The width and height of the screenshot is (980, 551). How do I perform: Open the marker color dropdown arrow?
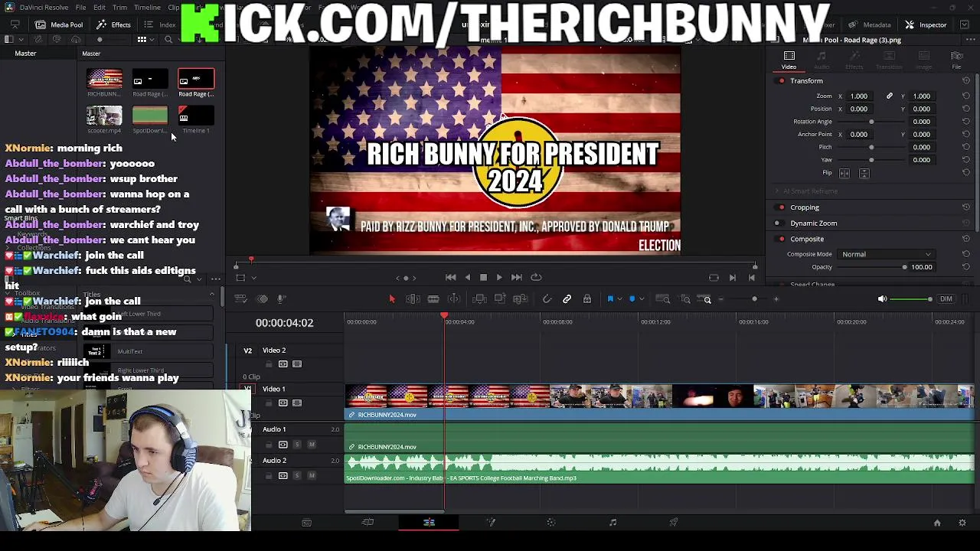(x=641, y=299)
